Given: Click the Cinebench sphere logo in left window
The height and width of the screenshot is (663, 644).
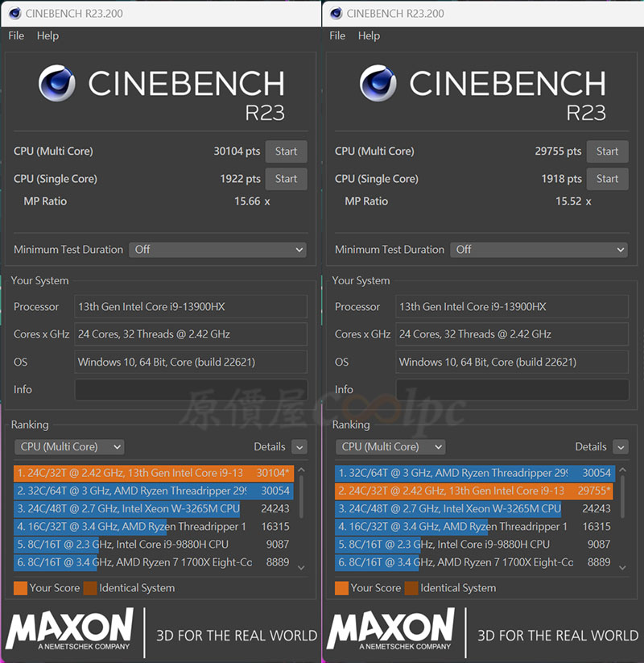Looking at the screenshot, I should (57, 83).
